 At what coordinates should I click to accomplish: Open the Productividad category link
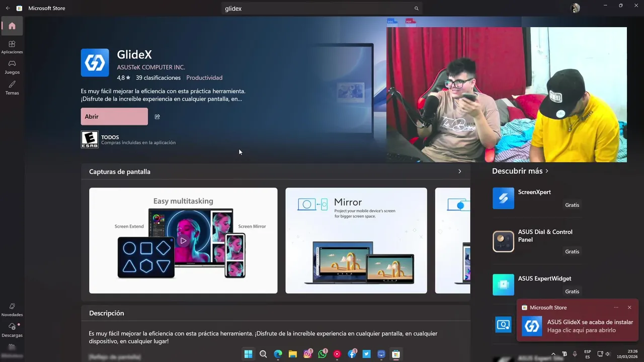204,78
